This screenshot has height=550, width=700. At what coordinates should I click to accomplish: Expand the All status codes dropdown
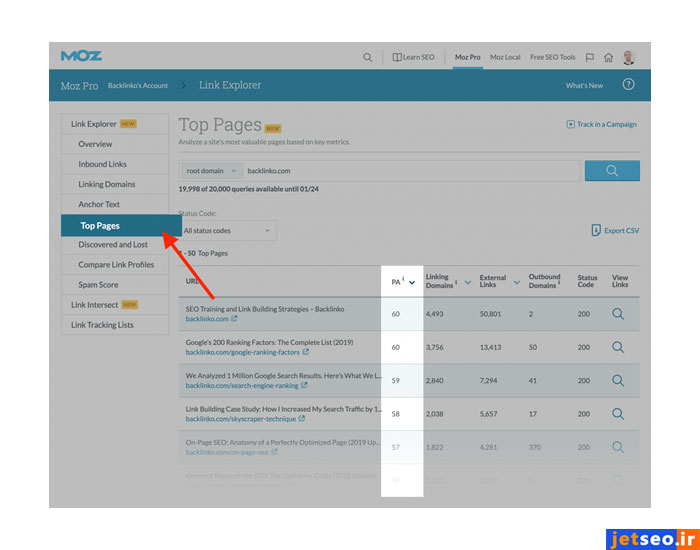coord(227,231)
